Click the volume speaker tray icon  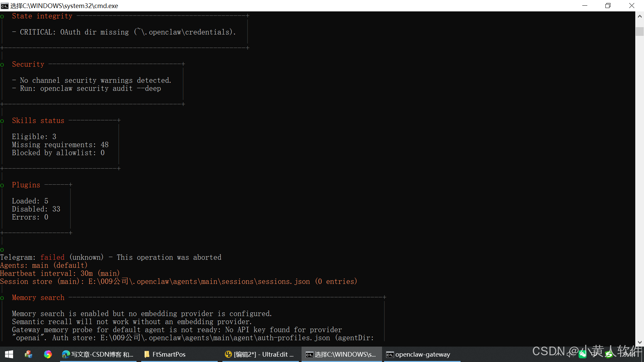570,354
